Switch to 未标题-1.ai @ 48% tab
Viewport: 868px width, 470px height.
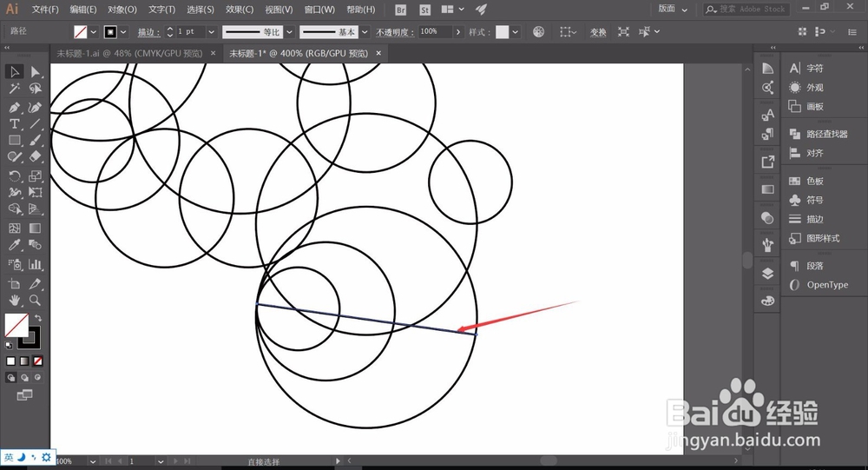(x=129, y=53)
